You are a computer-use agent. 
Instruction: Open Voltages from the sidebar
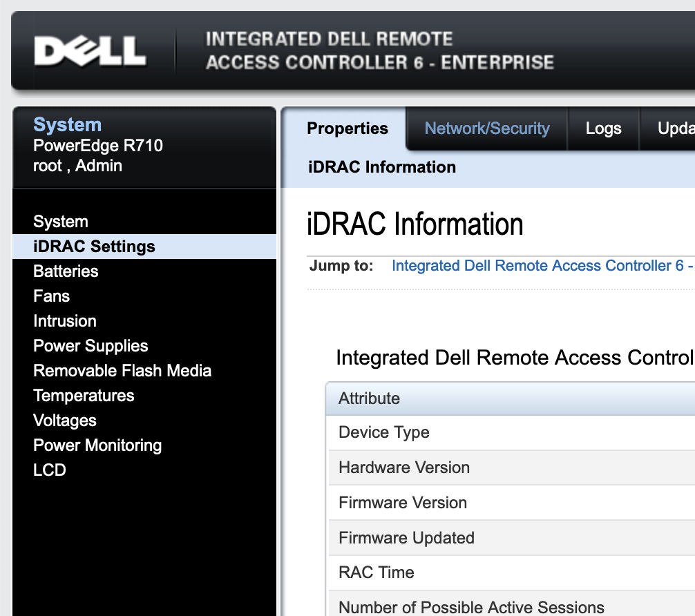[x=65, y=421]
